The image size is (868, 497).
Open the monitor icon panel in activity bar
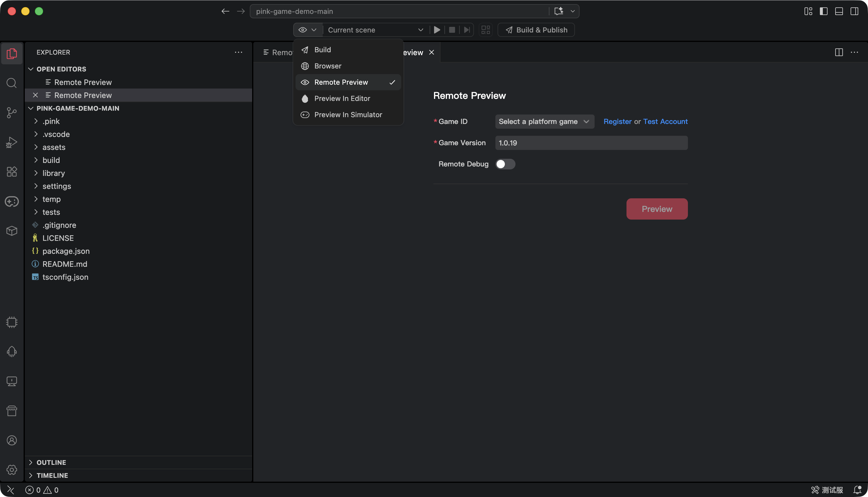[12, 381]
